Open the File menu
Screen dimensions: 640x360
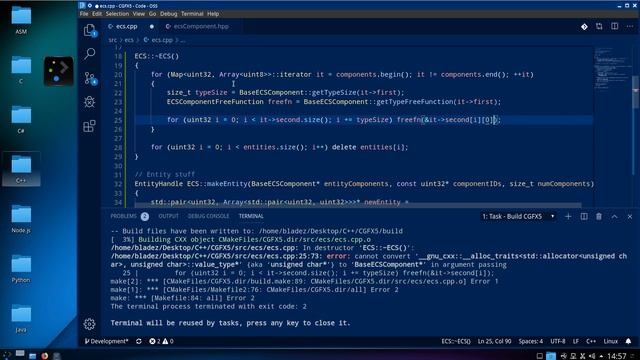[x=84, y=14]
